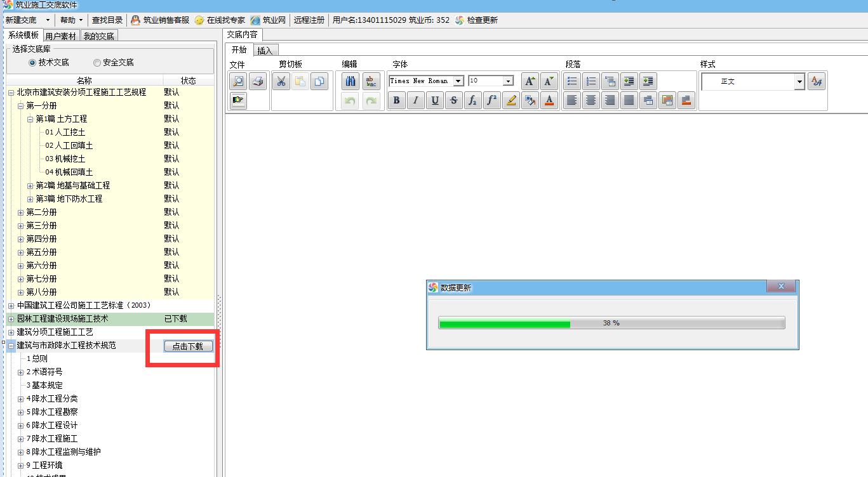Screen dimensions: 868x477
Task: Open the Times New Roman font dropdown
Action: pos(458,81)
